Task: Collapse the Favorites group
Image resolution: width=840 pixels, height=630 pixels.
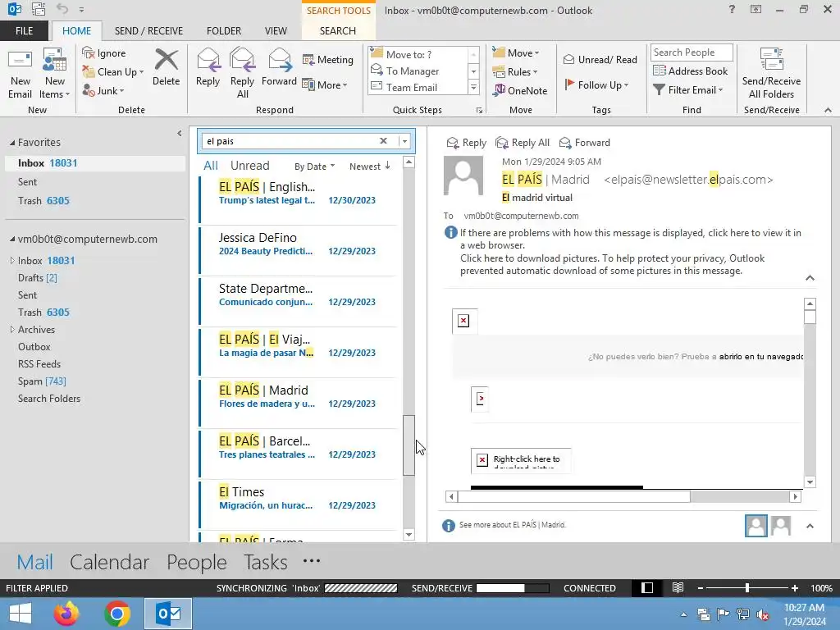Action: click(12, 143)
